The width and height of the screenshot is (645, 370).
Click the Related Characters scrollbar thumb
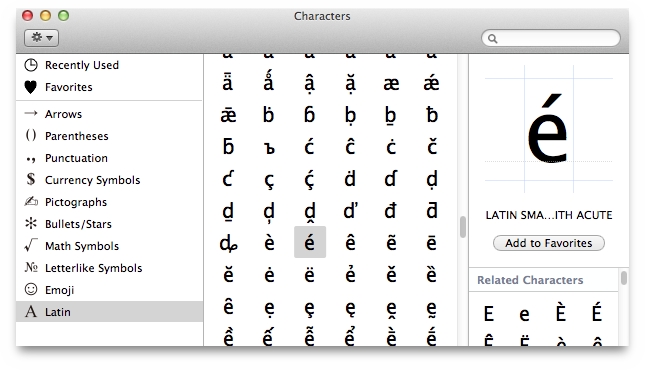[x=624, y=278]
